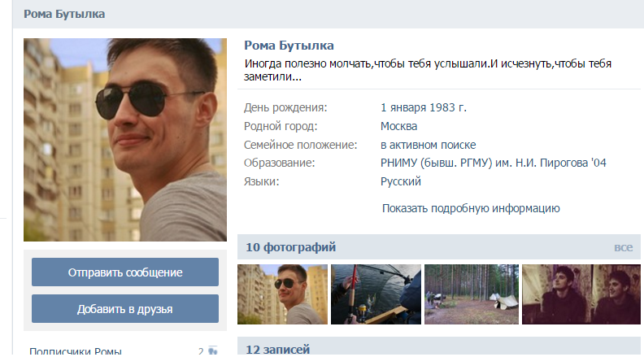Open the forest campsite photo thumbnail
Image resolution: width=644 pixels, height=357 pixels.
(x=469, y=294)
